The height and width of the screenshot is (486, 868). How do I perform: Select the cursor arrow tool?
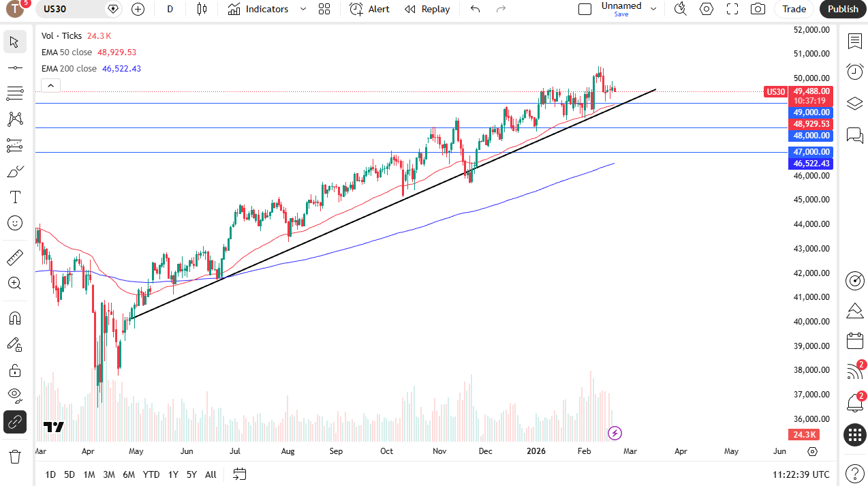coord(15,42)
